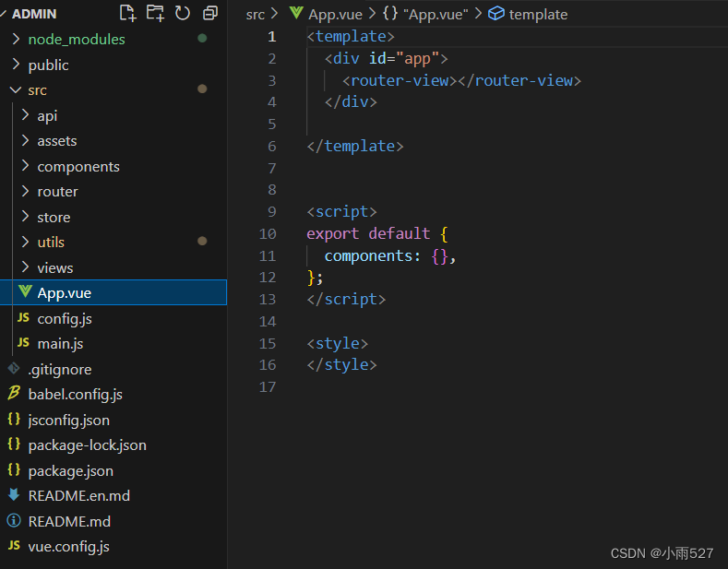The height and width of the screenshot is (569, 728).
Task: Click line number 10 in the gutter
Action: click(x=268, y=233)
